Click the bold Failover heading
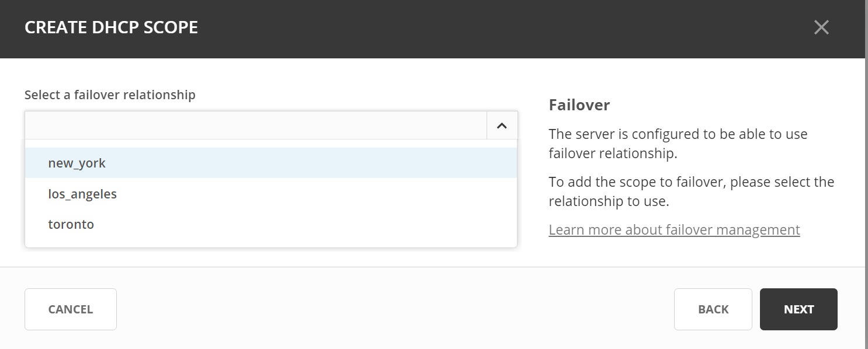868x349 pixels. point(579,105)
